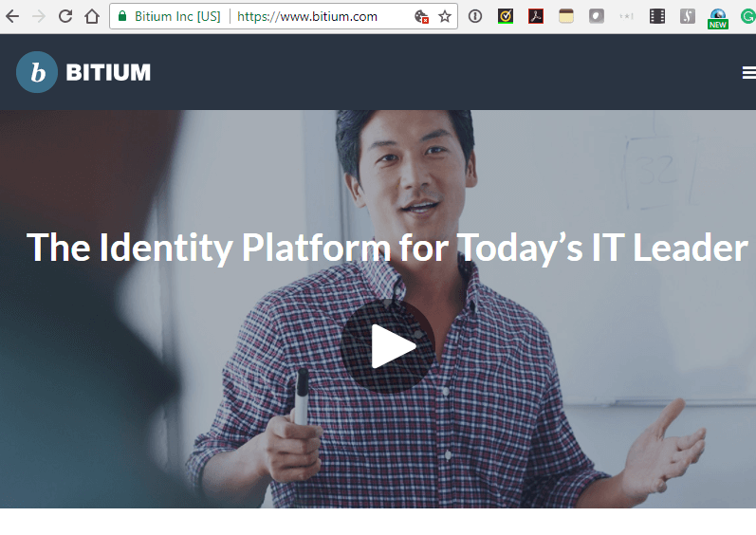Click the gray S script extension icon

coord(688,16)
